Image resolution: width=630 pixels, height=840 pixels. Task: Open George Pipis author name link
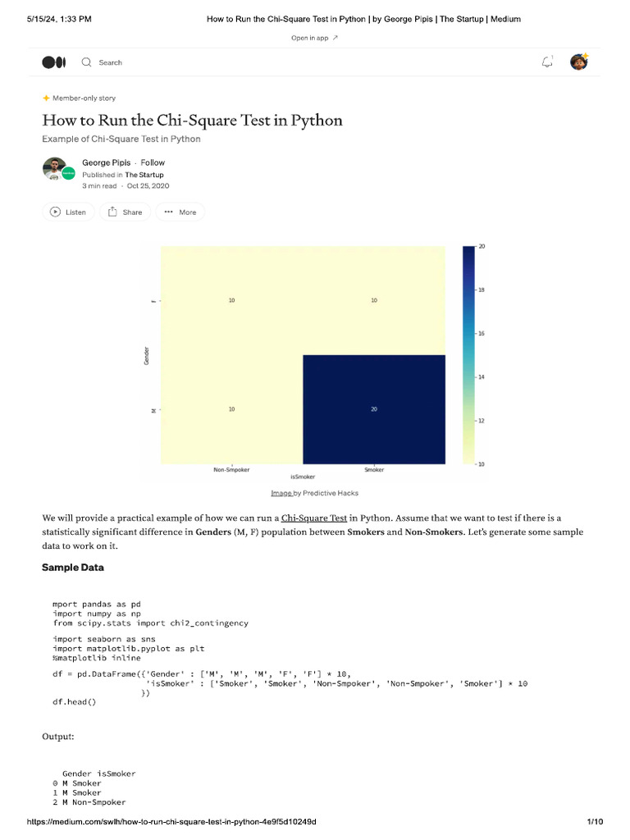click(x=106, y=162)
